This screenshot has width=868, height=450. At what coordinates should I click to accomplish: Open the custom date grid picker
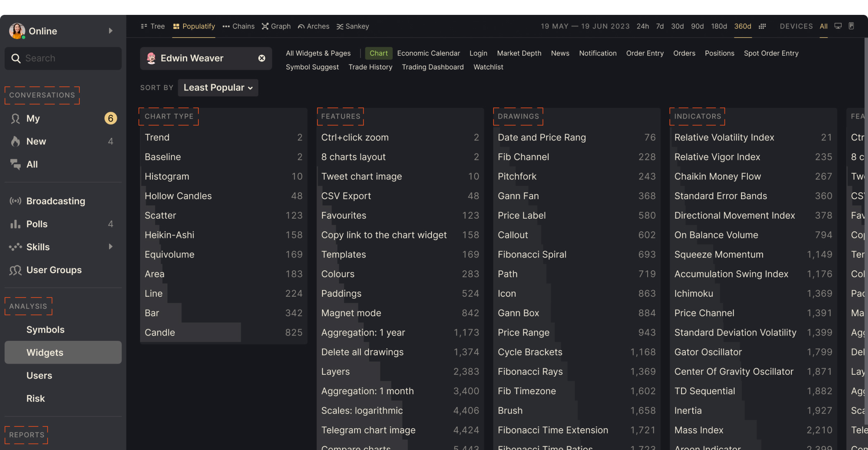point(763,26)
